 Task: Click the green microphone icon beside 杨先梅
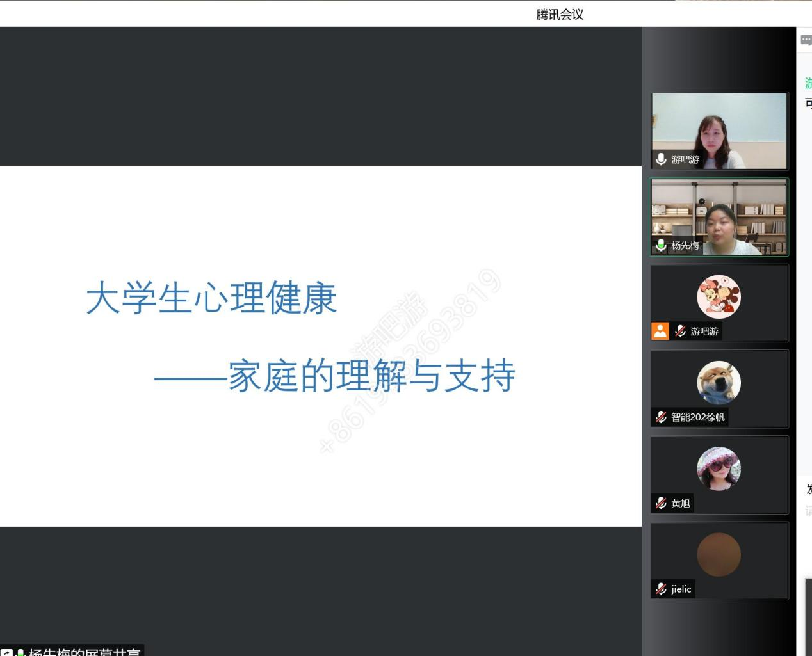(661, 244)
